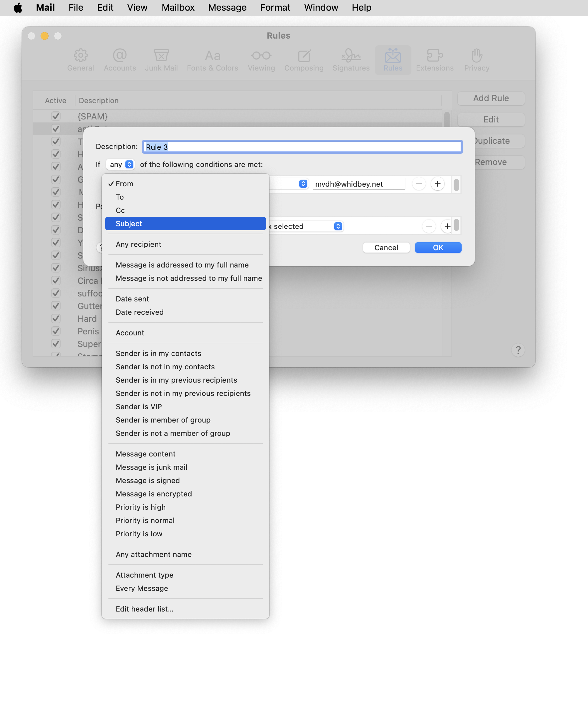This screenshot has height=716, width=588.
Task: Open the Rules preferences tab
Action: click(393, 60)
